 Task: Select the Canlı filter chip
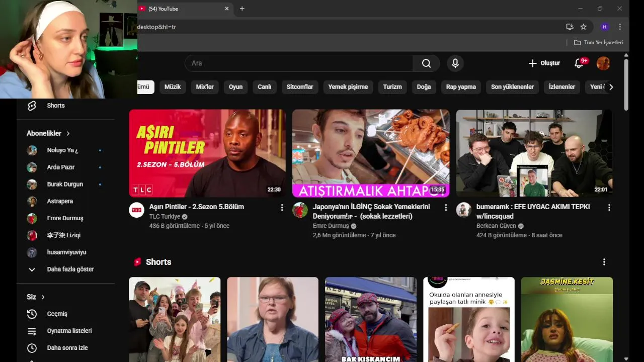(265, 87)
